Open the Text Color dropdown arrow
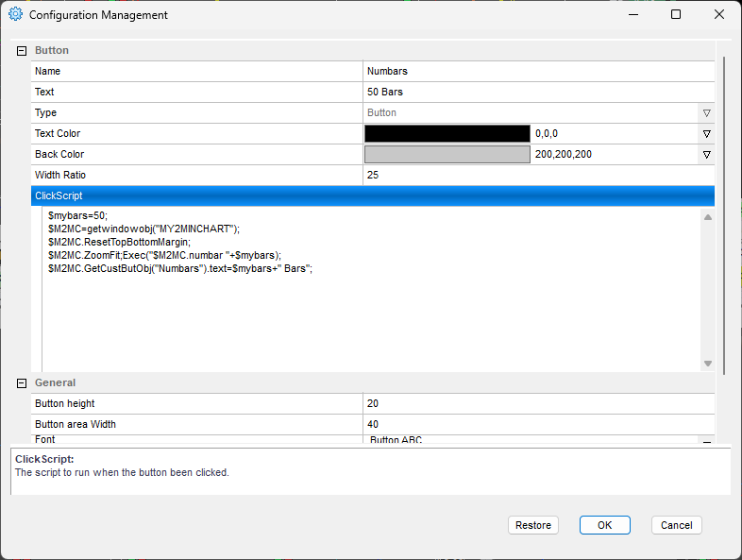Screen dimensions: 742x560 click(706, 134)
